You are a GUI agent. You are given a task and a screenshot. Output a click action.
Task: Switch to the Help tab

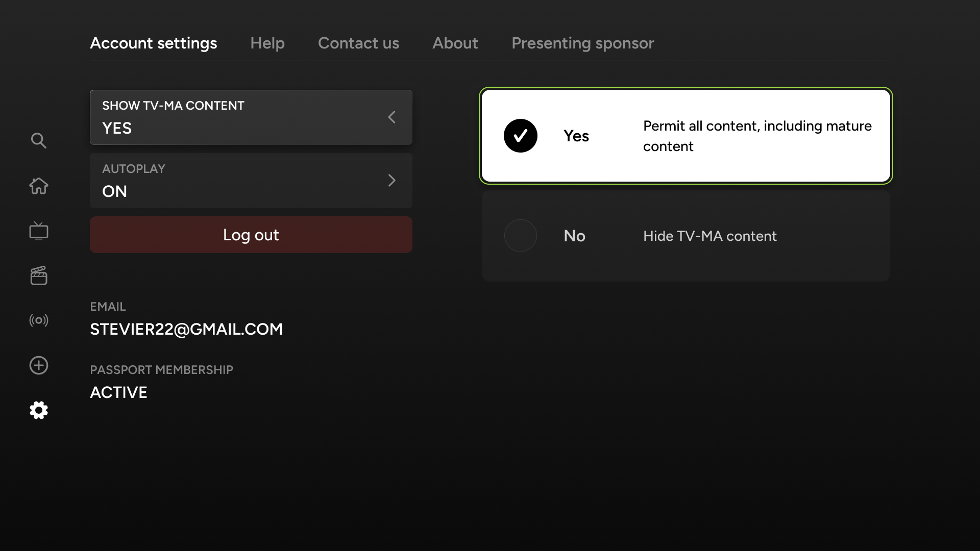267,43
